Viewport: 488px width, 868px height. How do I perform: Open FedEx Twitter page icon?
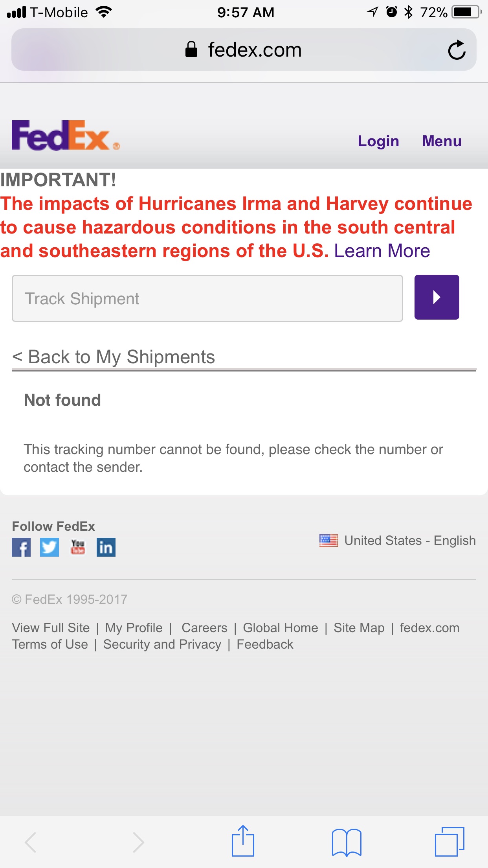[50, 547]
